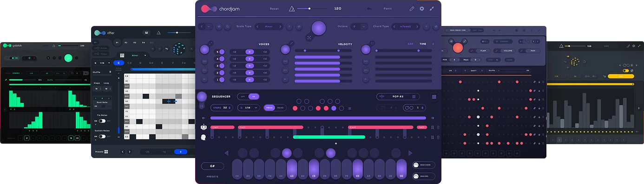This screenshot has height=184, width=644.
Task: Click the metronome icon in Riffer header
Action: pos(158,33)
